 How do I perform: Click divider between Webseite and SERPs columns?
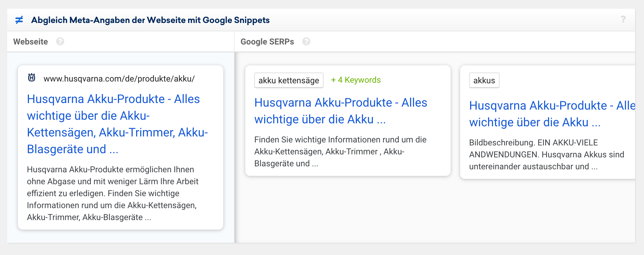point(235,146)
